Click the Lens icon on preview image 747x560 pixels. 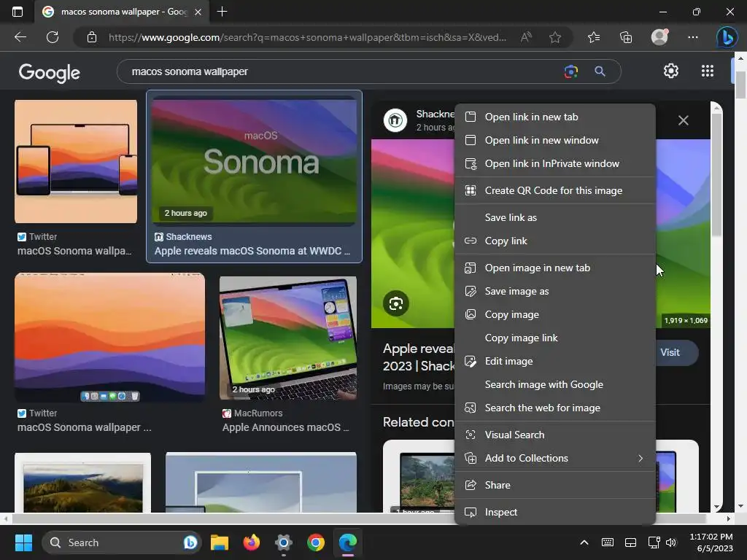[x=396, y=303]
